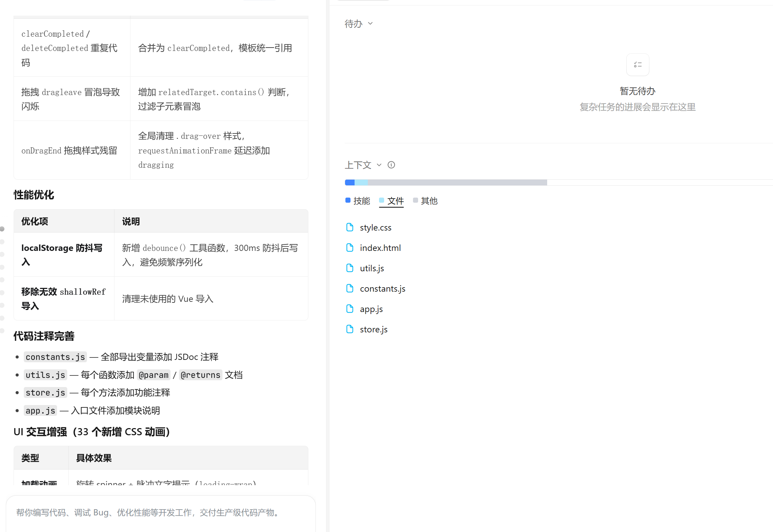Viewport: 773px width, 532px height.
Task: Click the 性能优化 heading
Action: (34, 195)
